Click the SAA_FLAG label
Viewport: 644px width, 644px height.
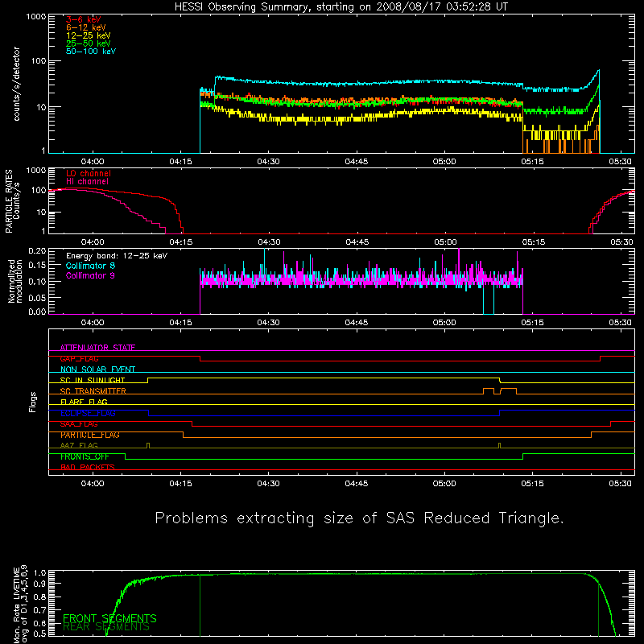(x=79, y=424)
